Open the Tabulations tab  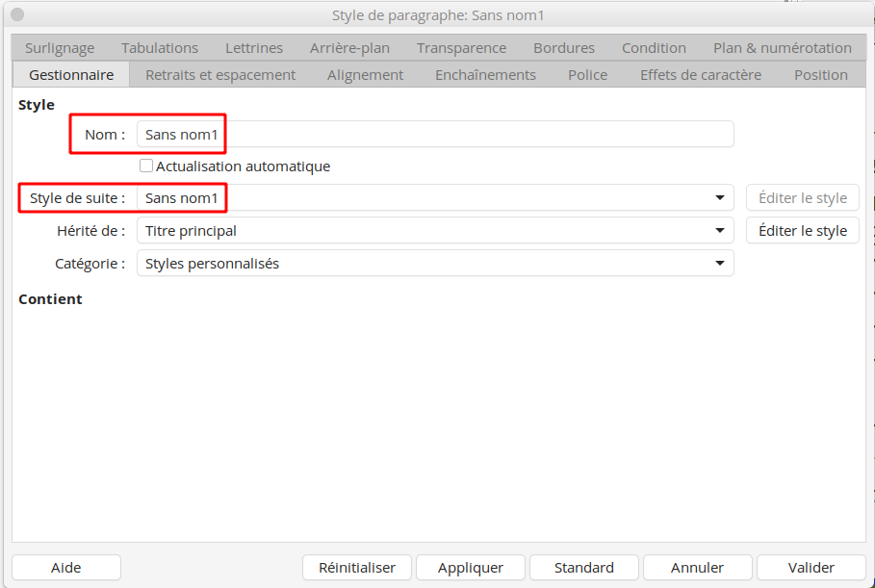pyautogui.click(x=160, y=48)
